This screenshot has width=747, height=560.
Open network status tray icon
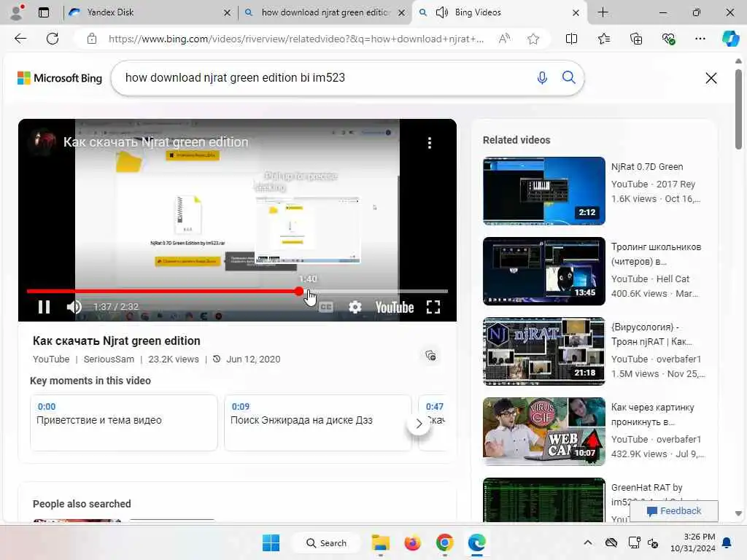(634, 542)
